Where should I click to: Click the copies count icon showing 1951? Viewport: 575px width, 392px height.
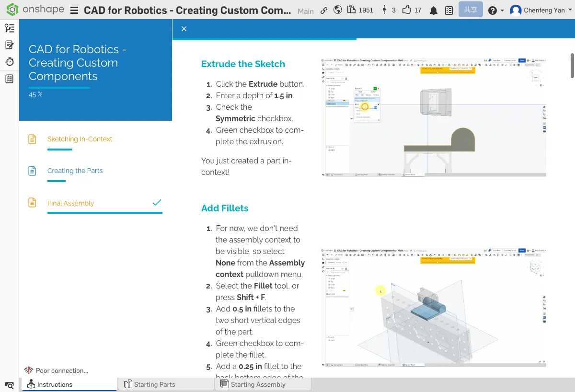pyautogui.click(x=352, y=10)
